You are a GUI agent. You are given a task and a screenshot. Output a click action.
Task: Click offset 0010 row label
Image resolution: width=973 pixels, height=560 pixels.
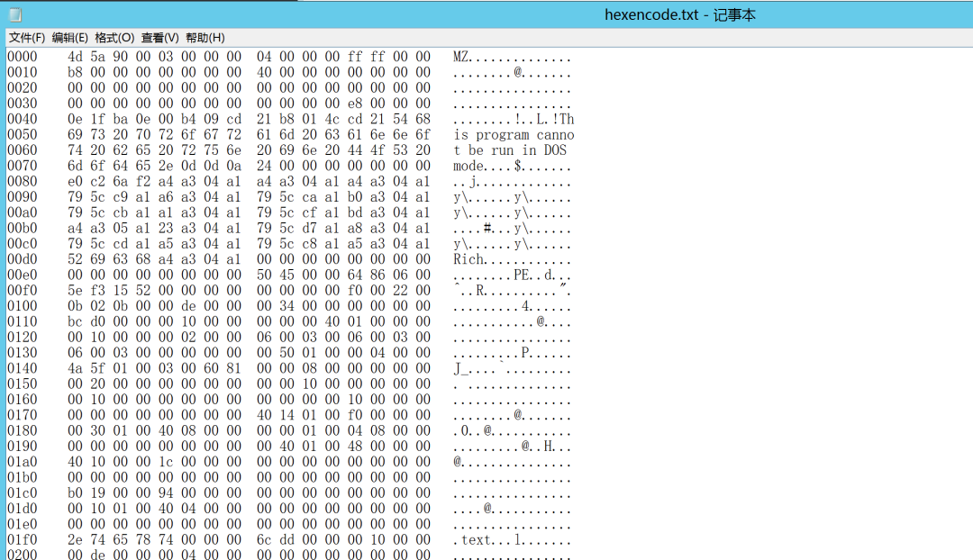(x=23, y=73)
